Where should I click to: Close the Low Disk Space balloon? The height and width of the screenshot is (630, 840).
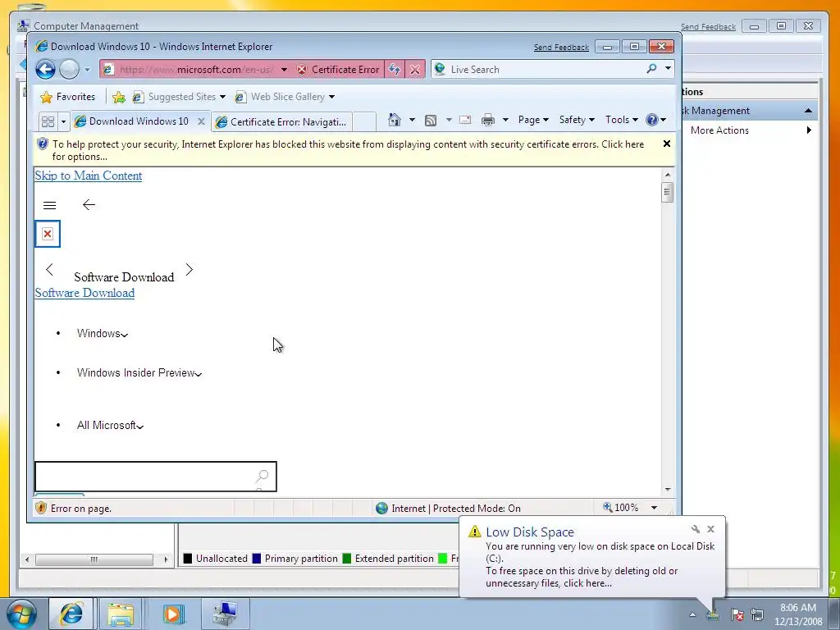[x=711, y=529]
